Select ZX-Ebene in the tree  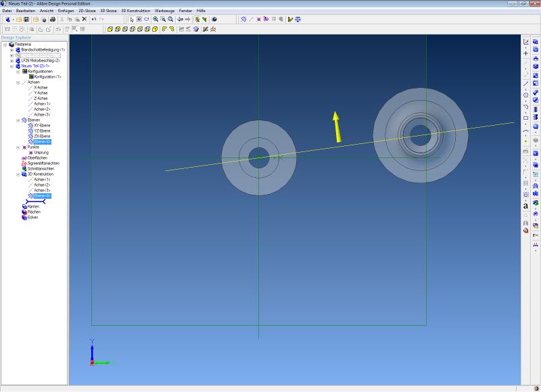coord(42,137)
